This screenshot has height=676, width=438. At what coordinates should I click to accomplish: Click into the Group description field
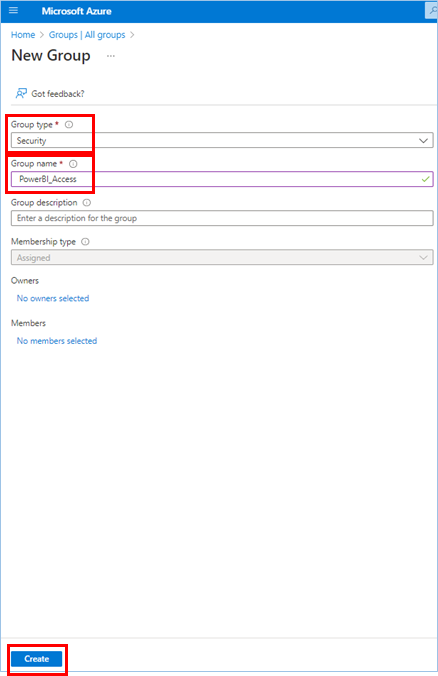tap(222, 218)
